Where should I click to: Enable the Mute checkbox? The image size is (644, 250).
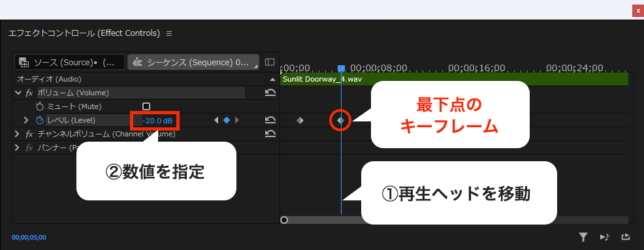click(x=146, y=106)
